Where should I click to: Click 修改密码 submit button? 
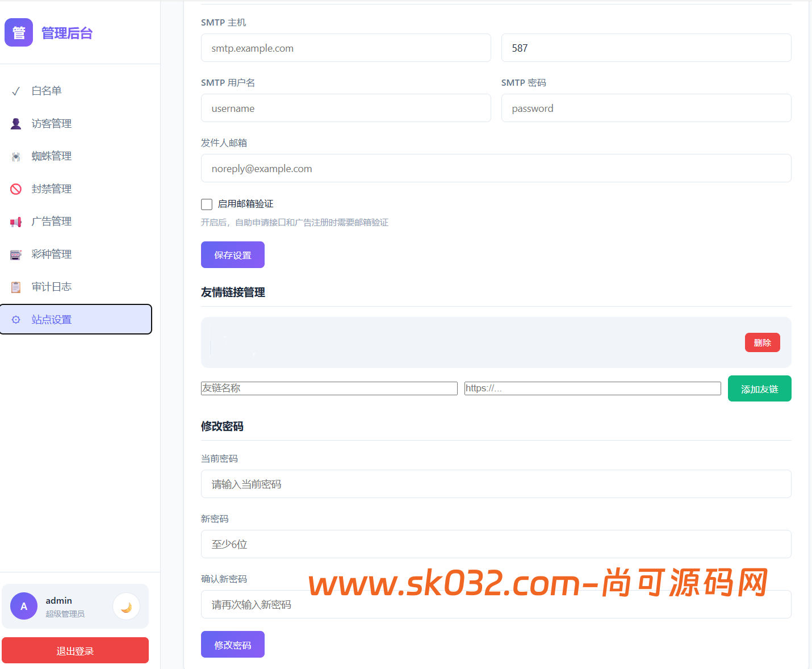tap(233, 645)
